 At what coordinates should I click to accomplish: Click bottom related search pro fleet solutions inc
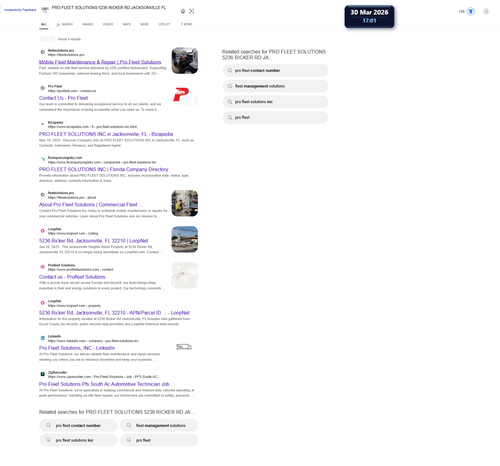coord(78,440)
